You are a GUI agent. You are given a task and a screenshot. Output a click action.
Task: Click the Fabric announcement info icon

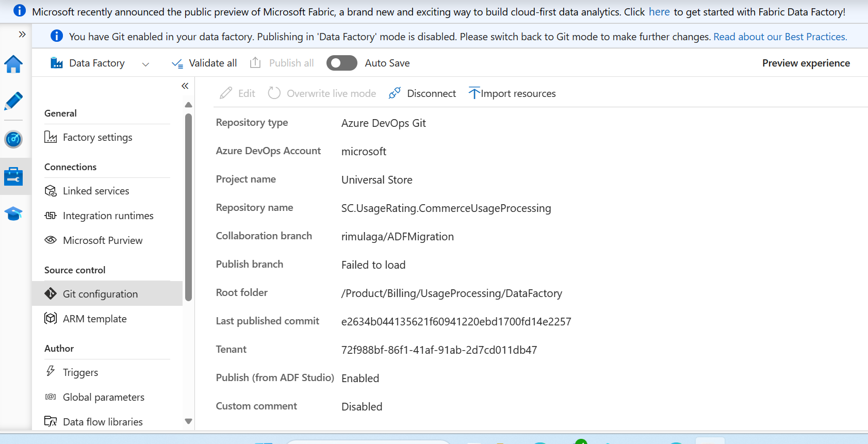click(x=20, y=10)
